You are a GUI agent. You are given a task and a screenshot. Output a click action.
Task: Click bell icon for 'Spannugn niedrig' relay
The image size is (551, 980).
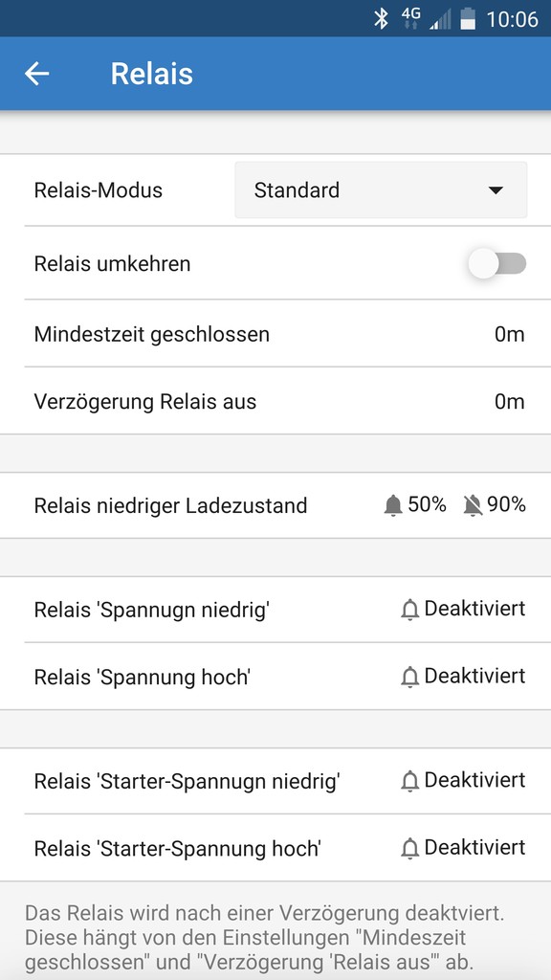409,610
